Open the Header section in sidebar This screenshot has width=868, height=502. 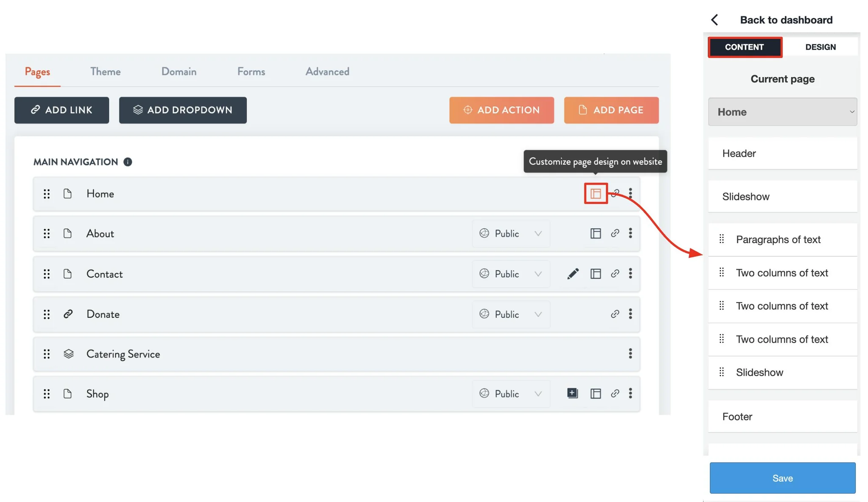(x=782, y=153)
